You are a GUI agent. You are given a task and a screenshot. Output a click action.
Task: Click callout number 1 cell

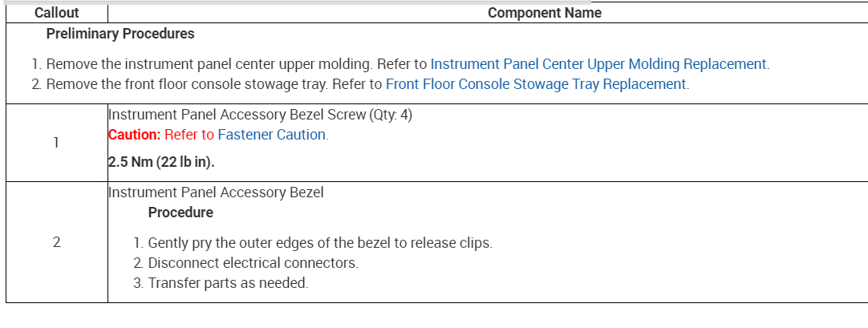pos(56,143)
